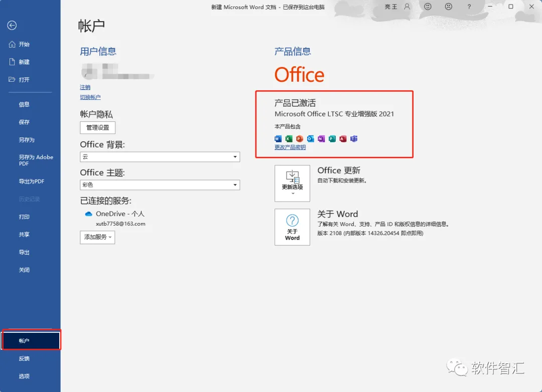Click the user account icon in title bar
542x392 pixels.
[407, 7]
